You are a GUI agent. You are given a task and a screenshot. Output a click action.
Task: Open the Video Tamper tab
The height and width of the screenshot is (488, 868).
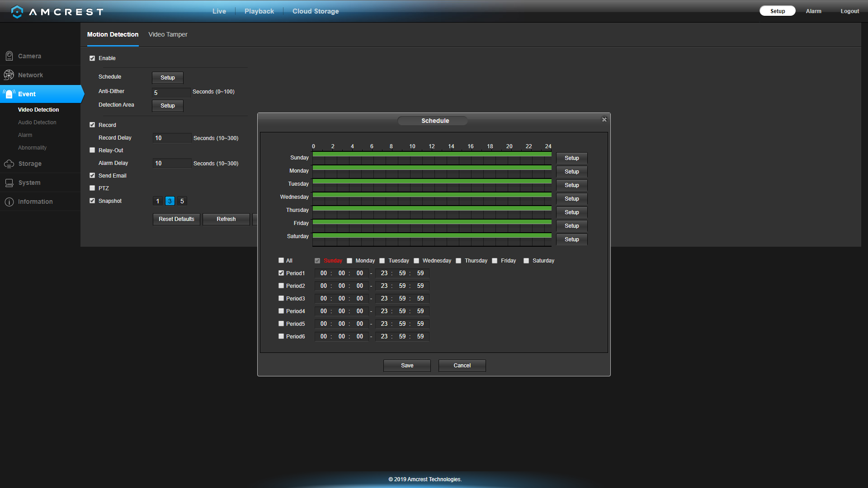168,34
